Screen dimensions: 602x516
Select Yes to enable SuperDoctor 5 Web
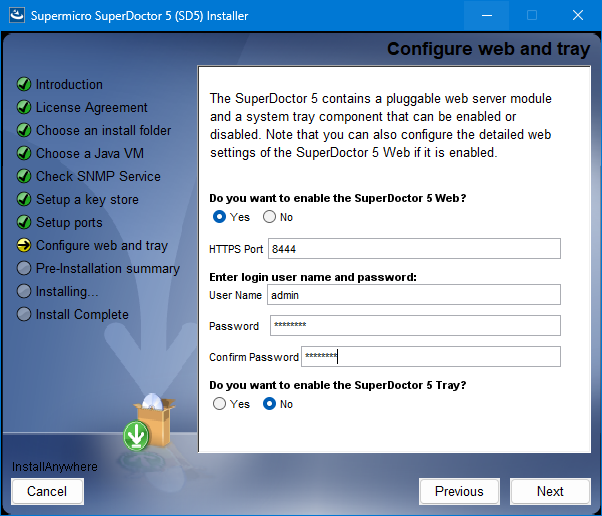(x=220, y=217)
